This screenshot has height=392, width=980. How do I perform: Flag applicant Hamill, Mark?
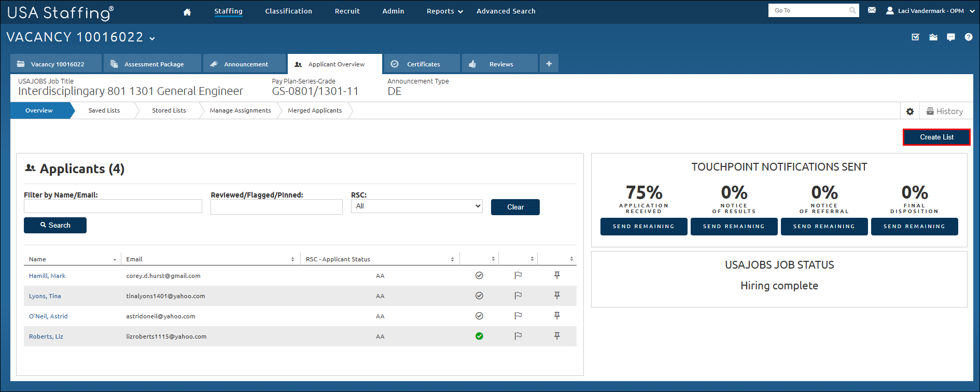click(x=518, y=275)
